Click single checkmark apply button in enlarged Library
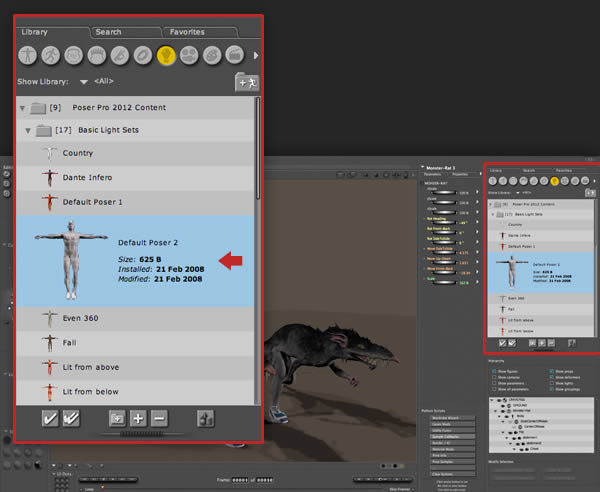The image size is (600, 492). (50, 418)
